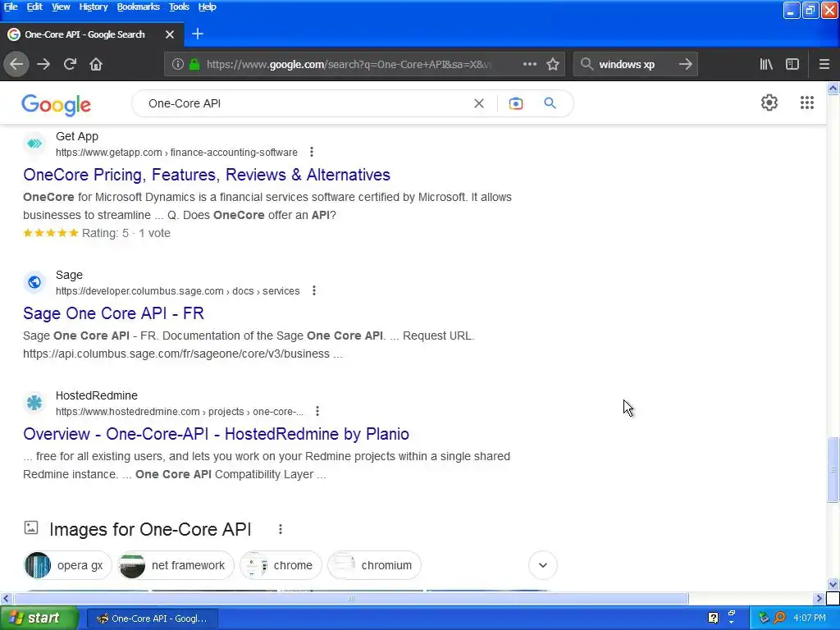Open the File menu

(11, 7)
